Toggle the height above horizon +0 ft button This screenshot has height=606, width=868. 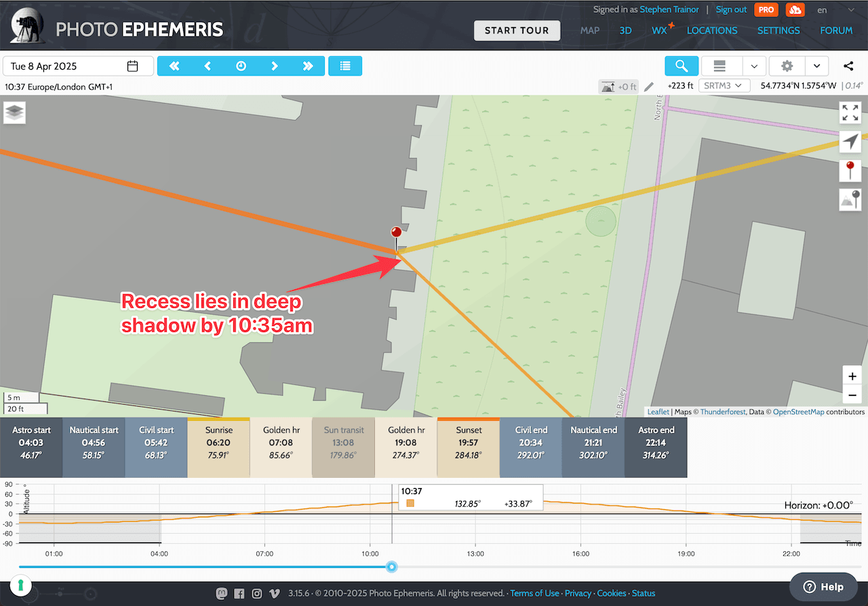[x=618, y=86]
